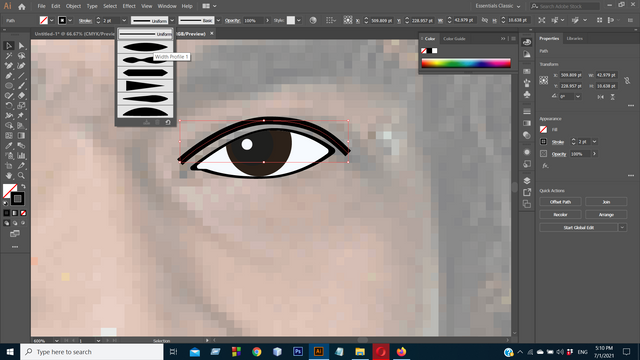Open Edit Toolbar three-dots button
Viewport: 640px width, 360px height.
(15, 247)
